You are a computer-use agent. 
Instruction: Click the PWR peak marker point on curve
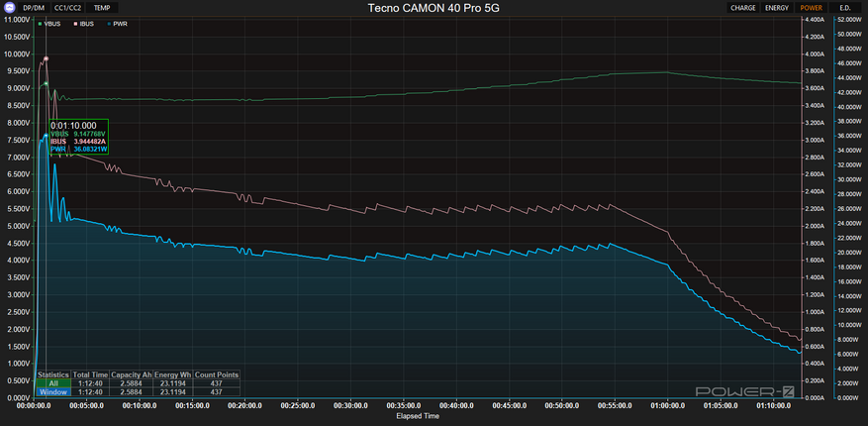(x=46, y=135)
